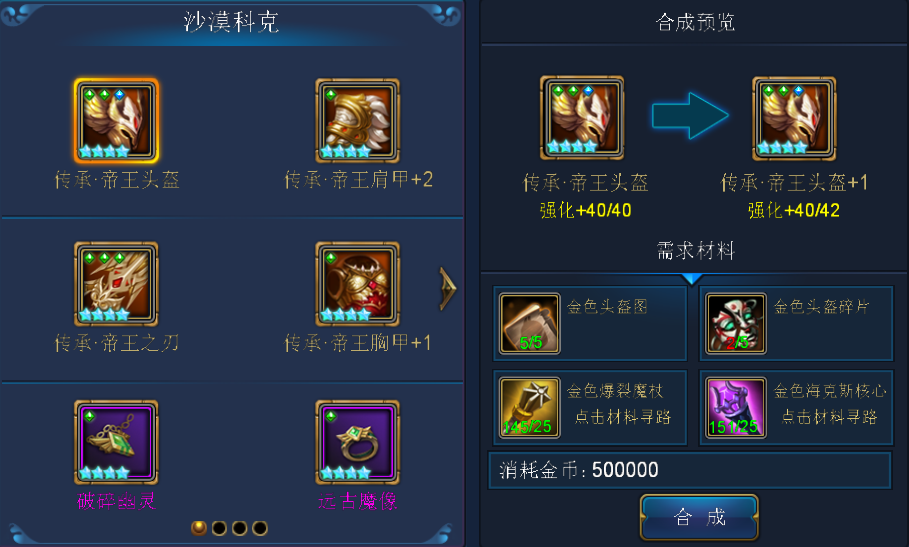This screenshot has width=909, height=547.
Task: Select the 传承·帝王肩甲+2 shoulder armor icon
Action: pos(358,121)
